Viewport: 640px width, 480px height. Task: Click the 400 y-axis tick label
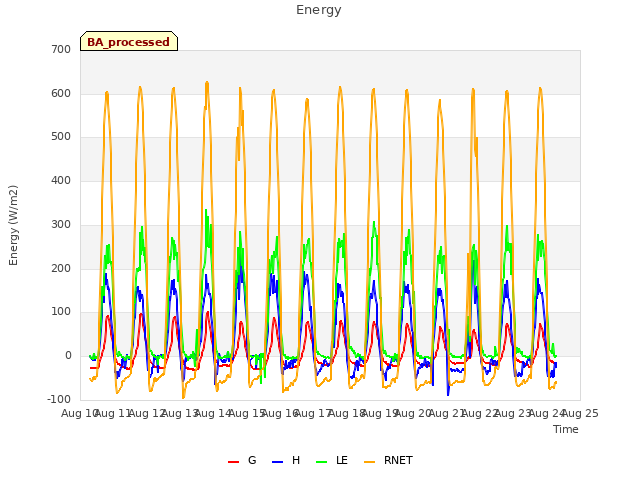(x=61, y=180)
